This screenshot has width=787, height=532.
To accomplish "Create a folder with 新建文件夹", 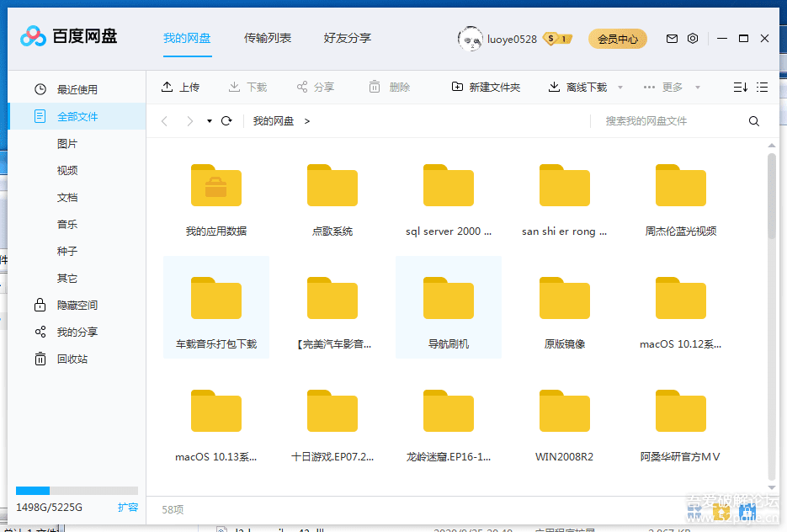I will [486, 87].
